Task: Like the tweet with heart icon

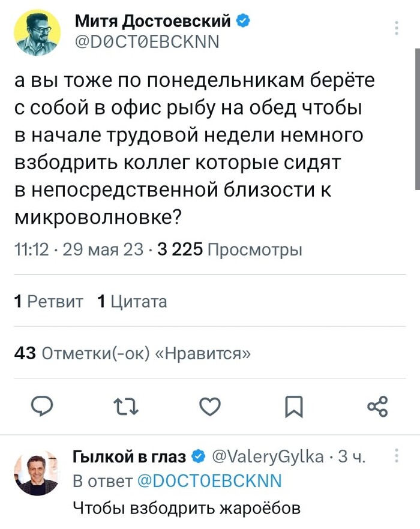Action: click(x=209, y=408)
